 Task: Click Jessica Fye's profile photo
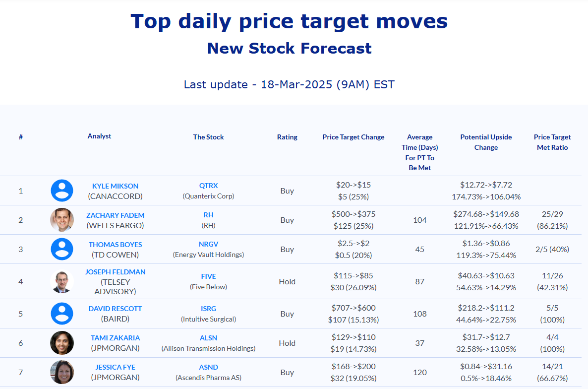[x=62, y=372]
